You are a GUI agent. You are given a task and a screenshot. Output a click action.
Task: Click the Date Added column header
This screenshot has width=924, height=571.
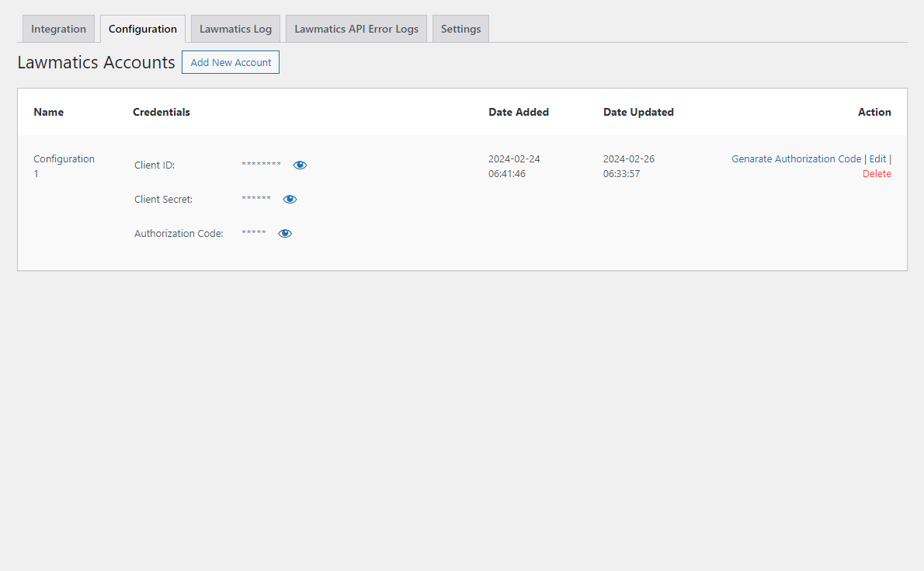pos(519,112)
